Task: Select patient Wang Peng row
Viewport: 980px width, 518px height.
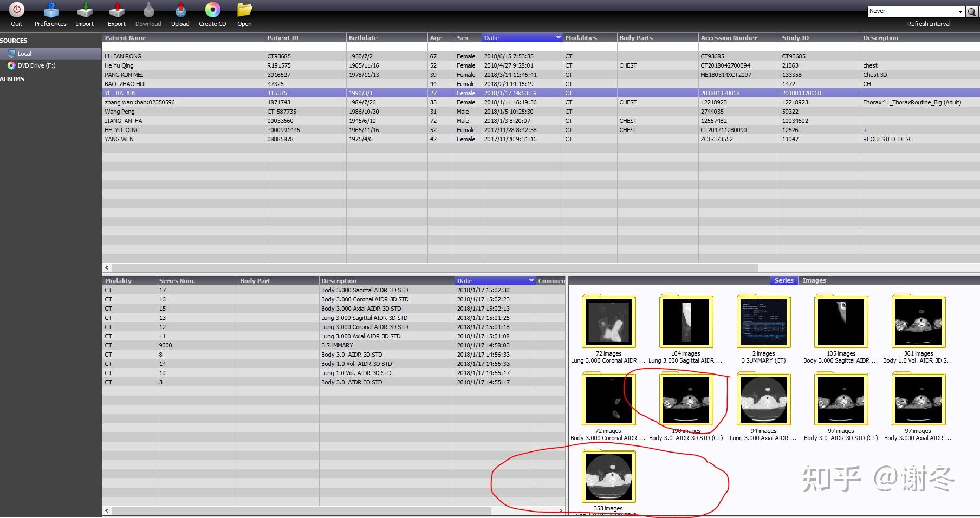Action: click(x=541, y=112)
